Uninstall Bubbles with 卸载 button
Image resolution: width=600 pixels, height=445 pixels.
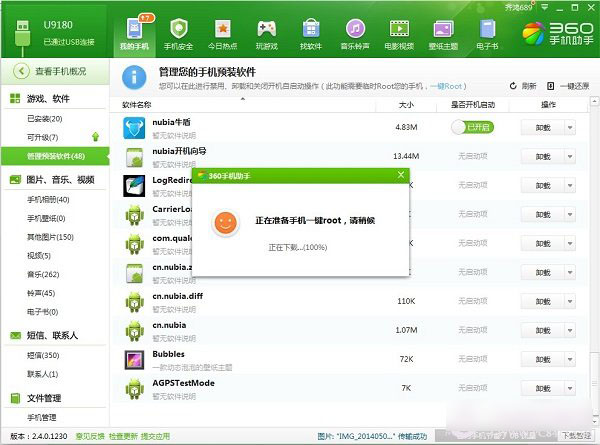click(x=543, y=359)
